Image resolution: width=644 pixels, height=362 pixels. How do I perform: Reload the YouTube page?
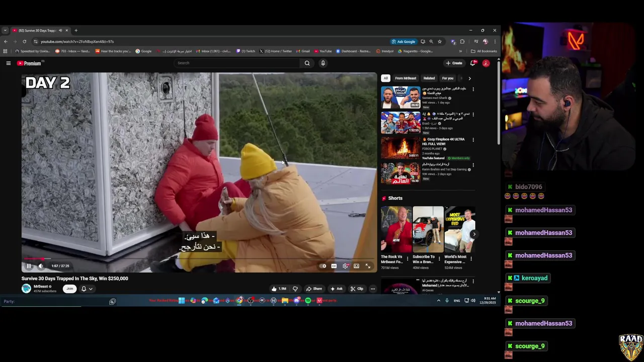point(25,42)
